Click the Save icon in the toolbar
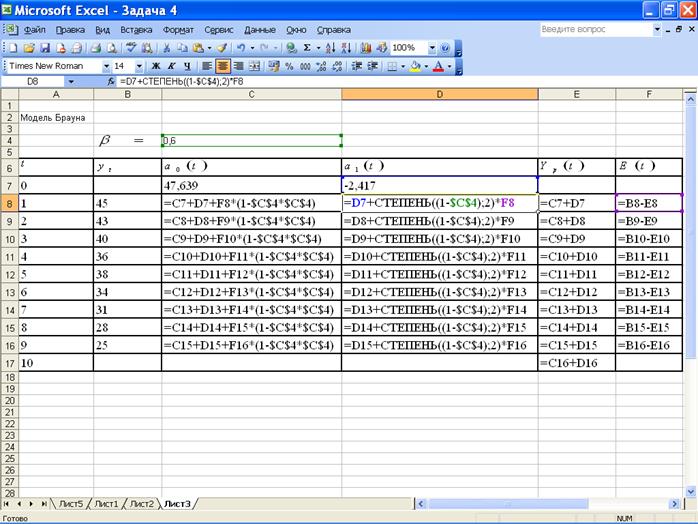 coord(46,47)
